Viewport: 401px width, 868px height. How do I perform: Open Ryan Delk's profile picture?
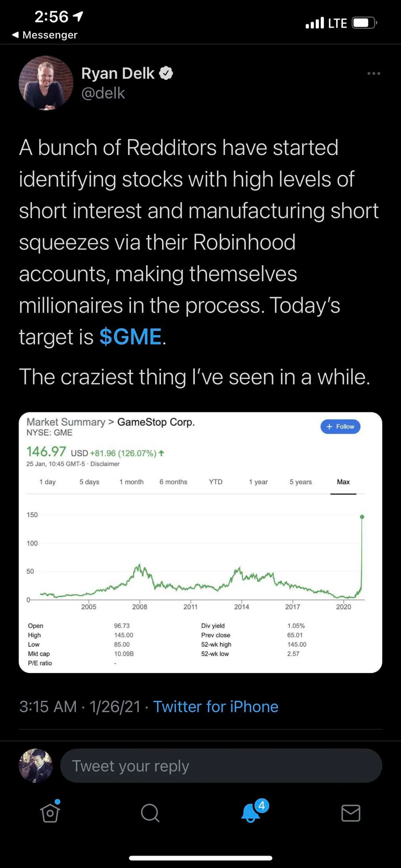46,83
